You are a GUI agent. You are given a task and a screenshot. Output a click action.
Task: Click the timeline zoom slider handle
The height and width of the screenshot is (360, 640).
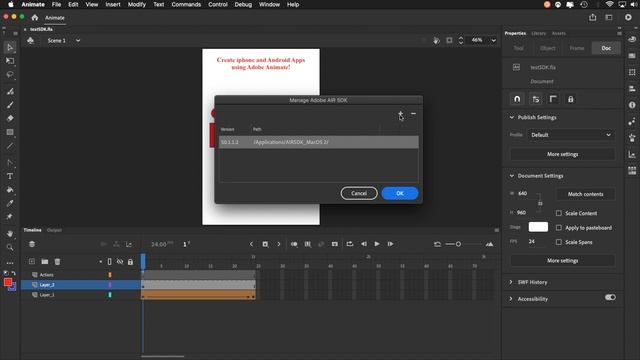pos(458,244)
